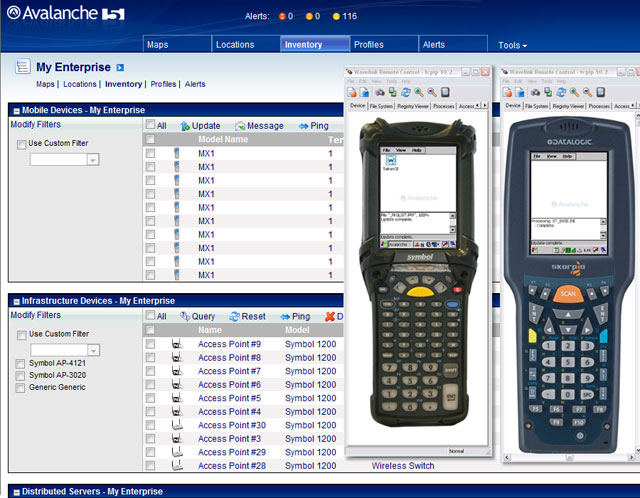Click the Symbol device log scrollbar down arrow
This screenshot has width=640, height=498.
click(453, 230)
